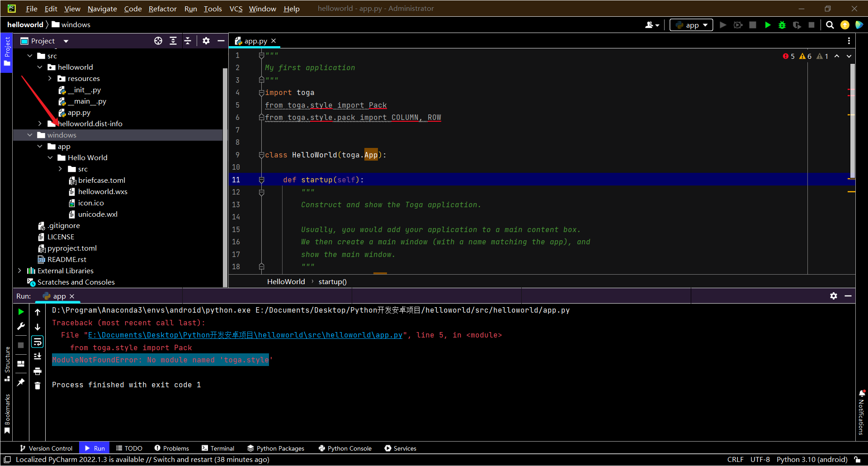Click the Rerun button in Run panel
868x466 pixels.
pyautogui.click(x=21, y=312)
